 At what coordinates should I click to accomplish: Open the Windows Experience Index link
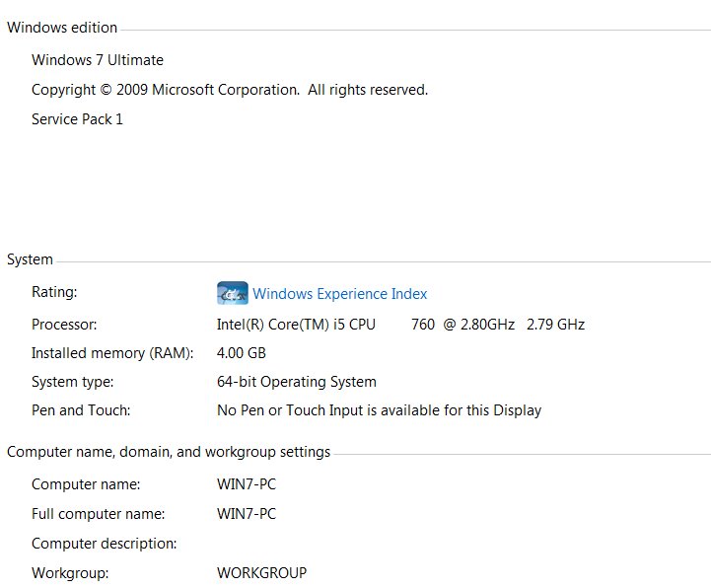click(x=339, y=294)
